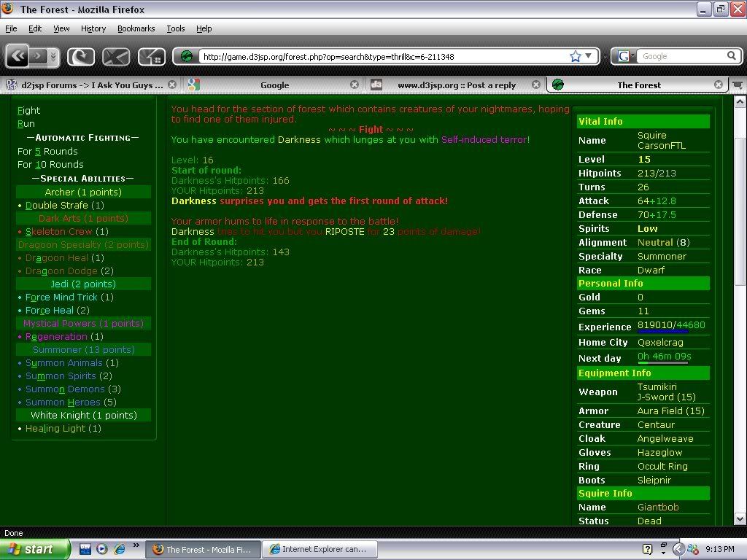Viewport: 747px width, 560px height.
Task: Click the Home icon in toolbar
Action: click(x=151, y=56)
